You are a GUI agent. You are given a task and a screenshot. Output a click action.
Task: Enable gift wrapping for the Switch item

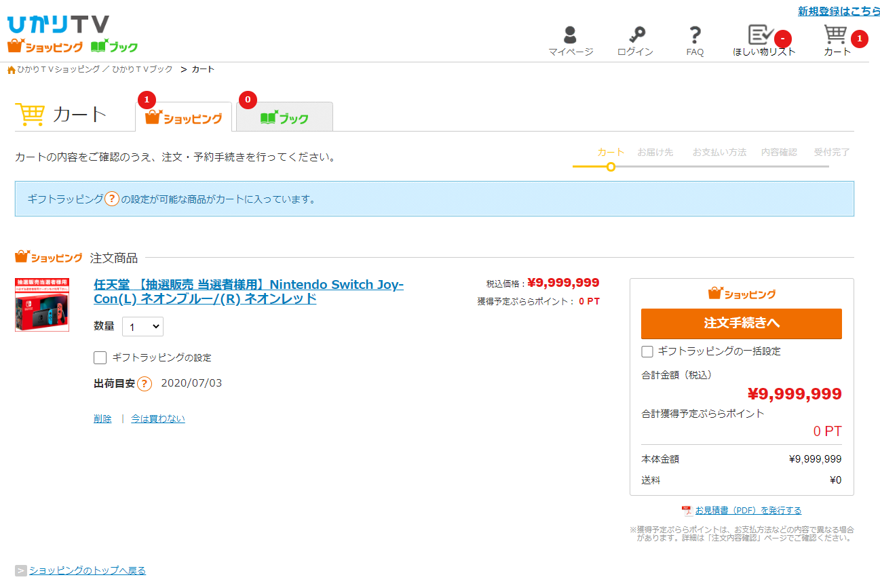tap(100, 357)
